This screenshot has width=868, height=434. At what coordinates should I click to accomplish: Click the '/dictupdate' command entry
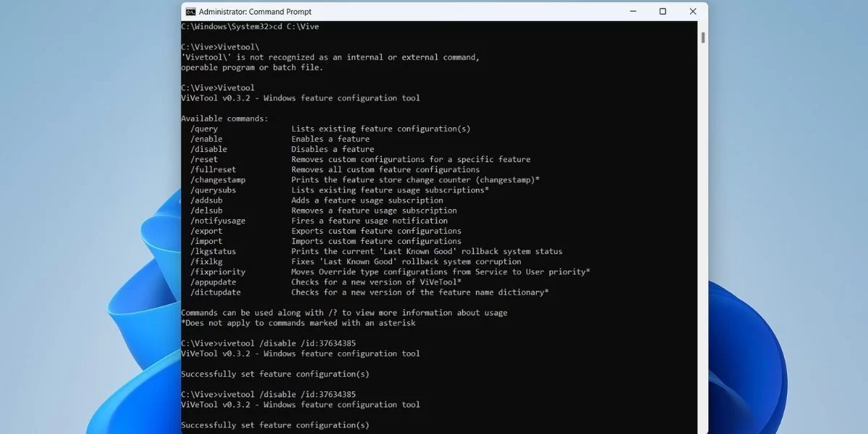pos(211,292)
